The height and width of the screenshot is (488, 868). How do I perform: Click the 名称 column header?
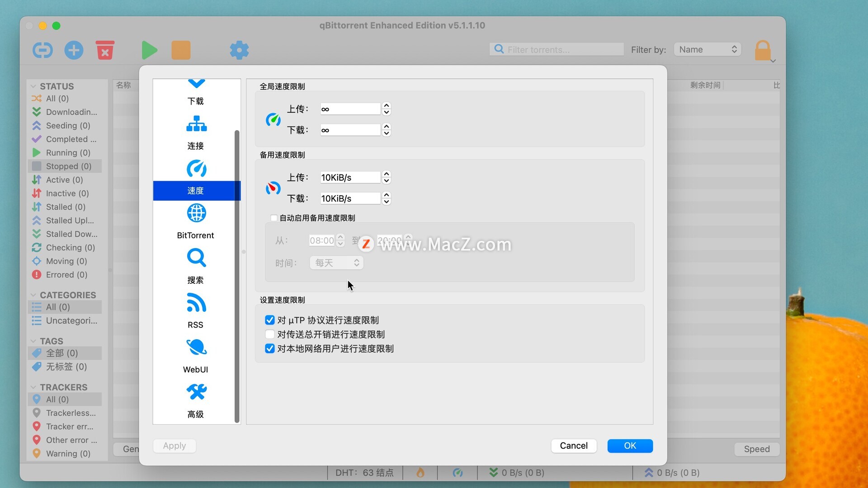[x=123, y=85]
